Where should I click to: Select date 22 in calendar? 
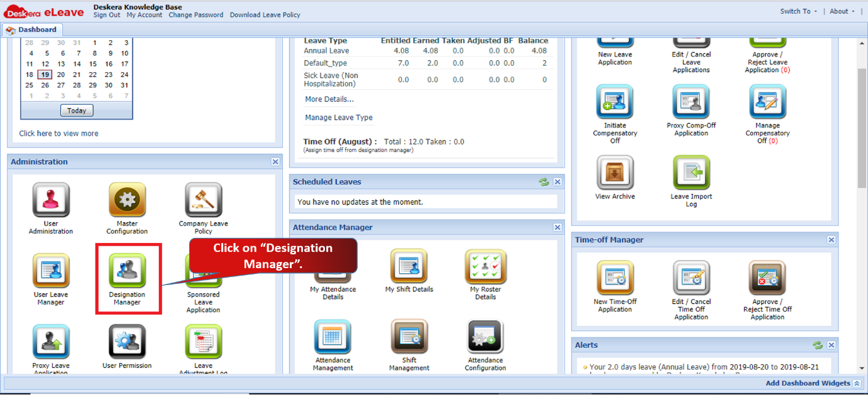[x=93, y=75]
